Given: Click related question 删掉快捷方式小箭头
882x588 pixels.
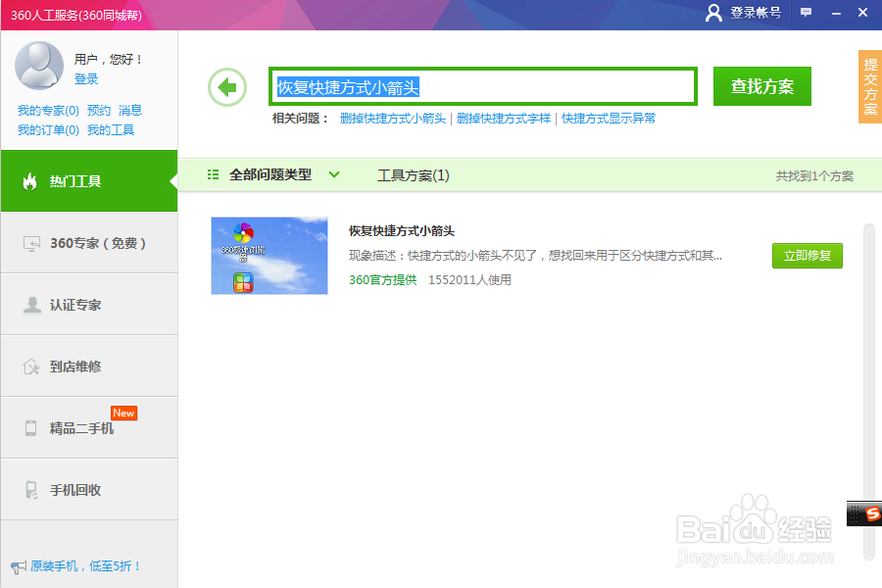Looking at the screenshot, I should point(393,119).
